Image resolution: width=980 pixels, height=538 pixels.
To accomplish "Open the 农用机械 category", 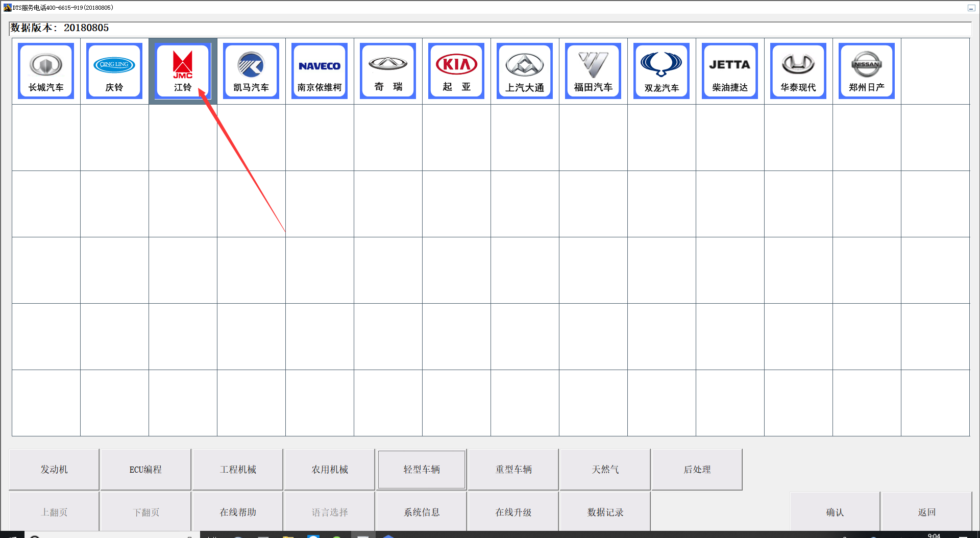I will 330,470.
